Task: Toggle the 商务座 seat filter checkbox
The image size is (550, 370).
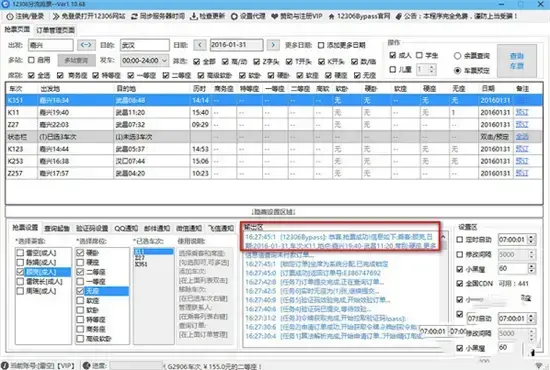Action: point(60,75)
